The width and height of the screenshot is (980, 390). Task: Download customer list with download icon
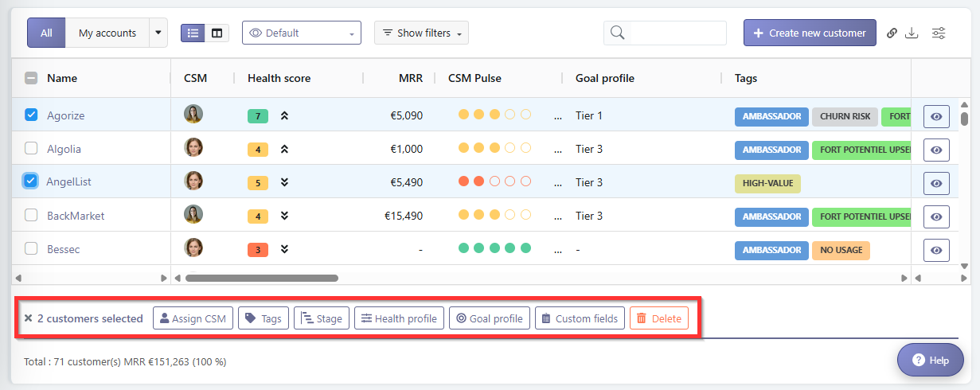click(912, 33)
